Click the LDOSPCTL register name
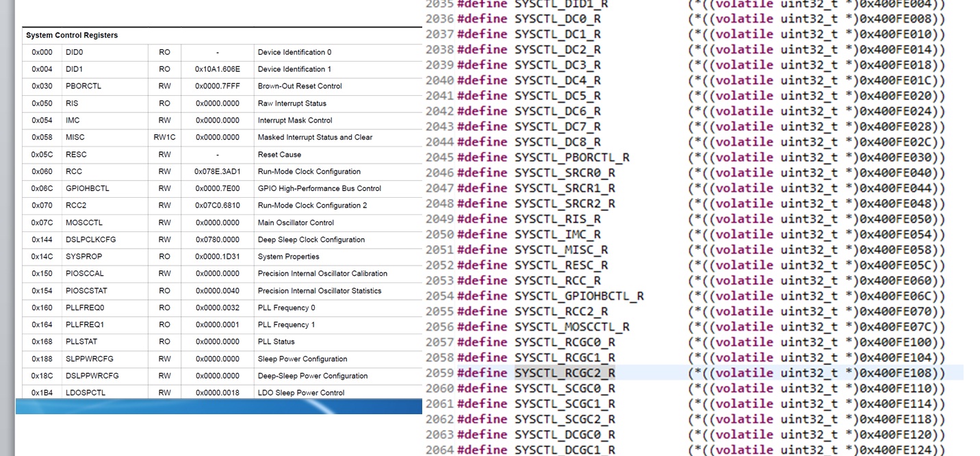Image resolution: width=980 pixels, height=456 pixels. (86, 393)
